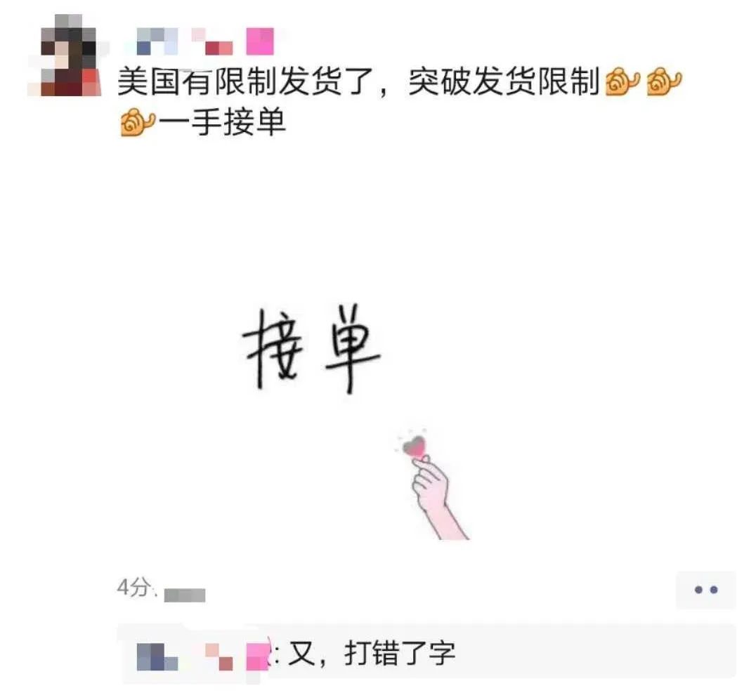Open the poster's pixelated profile avatar
This screenshot has height=700, width=756.
point(64,55)
